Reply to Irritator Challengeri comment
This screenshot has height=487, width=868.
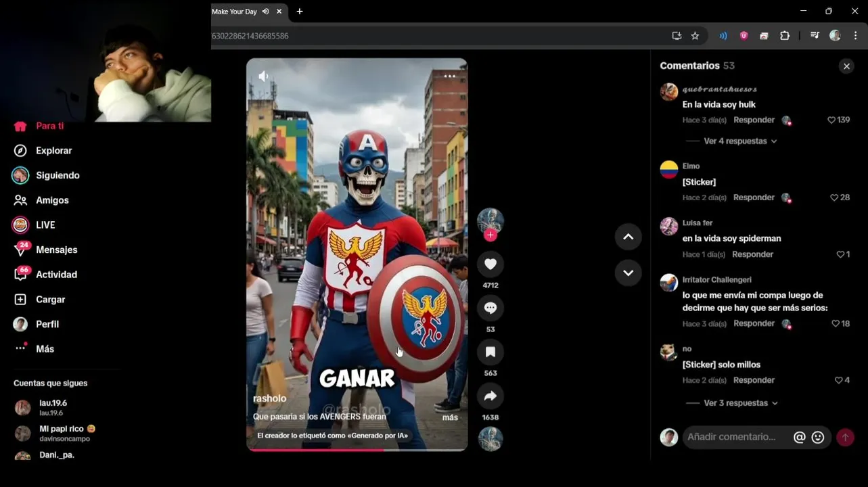tap(754, 323)
